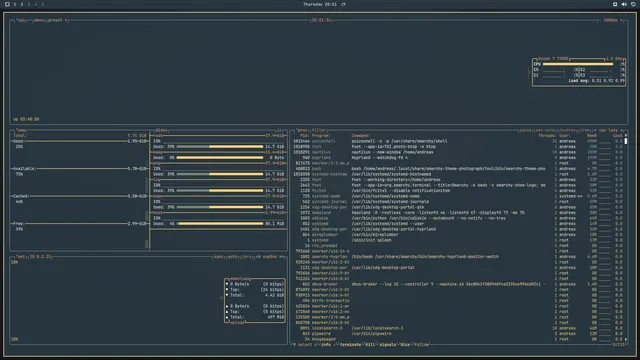Click Follow in the process footer
The image size is (640, 360).
coord(422,344)
